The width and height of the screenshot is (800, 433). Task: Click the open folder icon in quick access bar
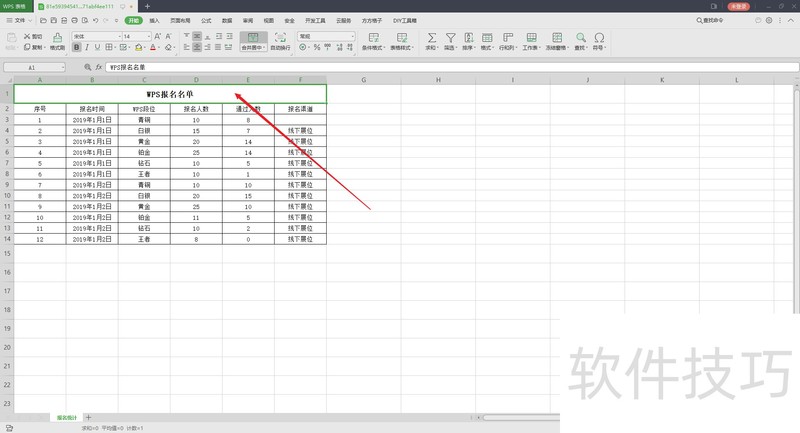(x=43, y=20)
